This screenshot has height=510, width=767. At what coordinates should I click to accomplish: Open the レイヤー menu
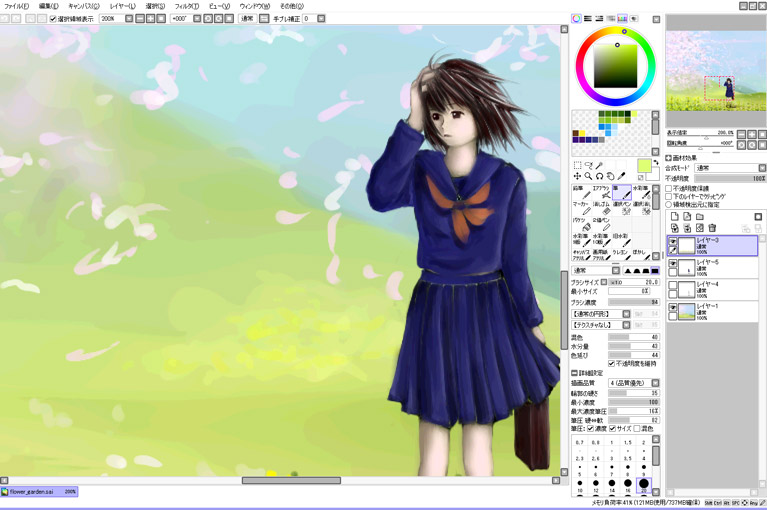(122, 6)
